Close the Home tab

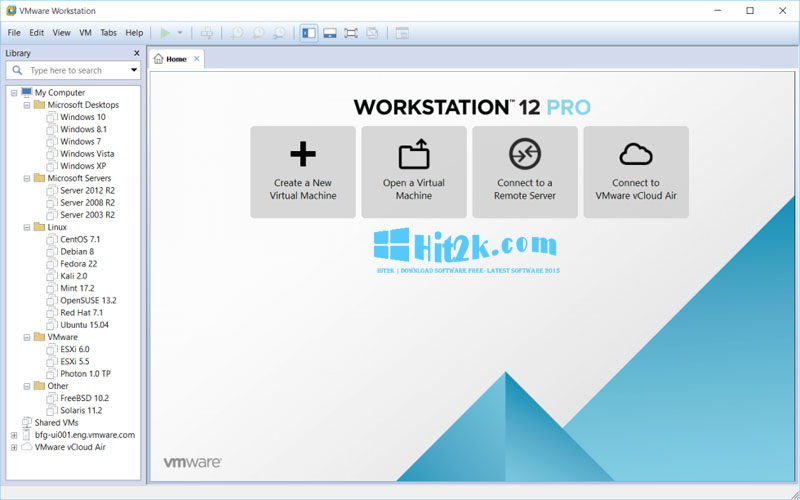pyautogui.click(x=196, y=59)
